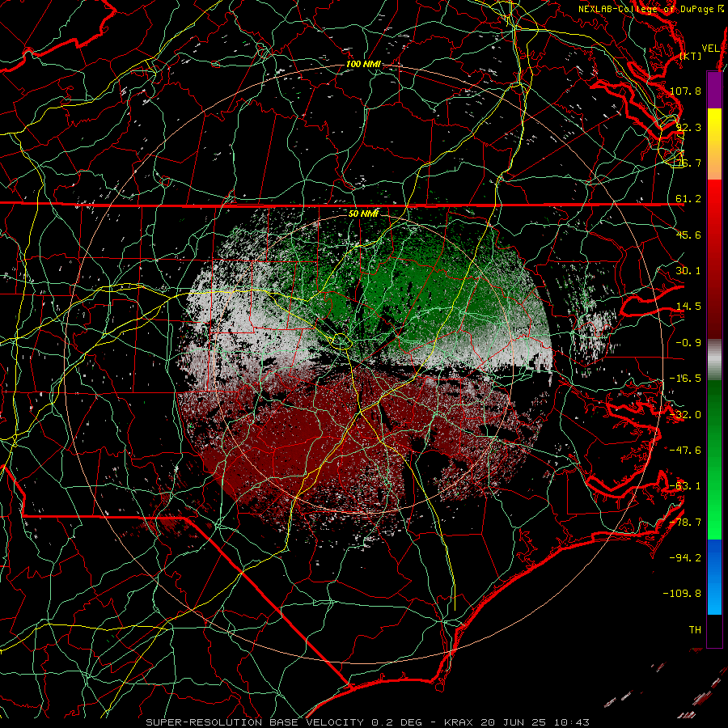The image size is (728, 728).
Task: Click the 61.2 scale value
Action: point(688,199)
